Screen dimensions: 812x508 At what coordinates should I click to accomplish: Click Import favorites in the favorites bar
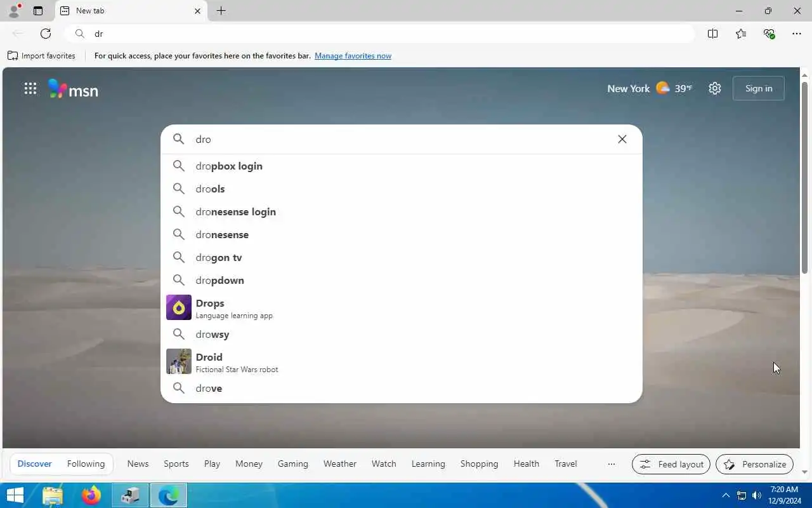click(x=41, y=56)
